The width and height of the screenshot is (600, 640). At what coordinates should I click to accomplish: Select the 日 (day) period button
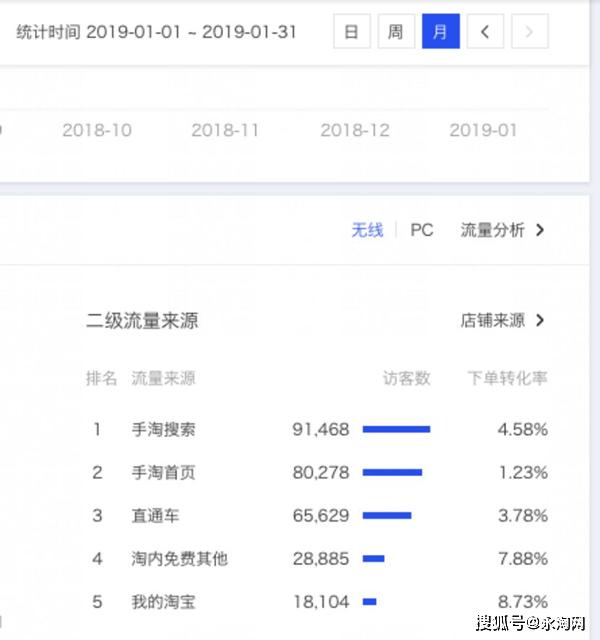tap(351, 32)
